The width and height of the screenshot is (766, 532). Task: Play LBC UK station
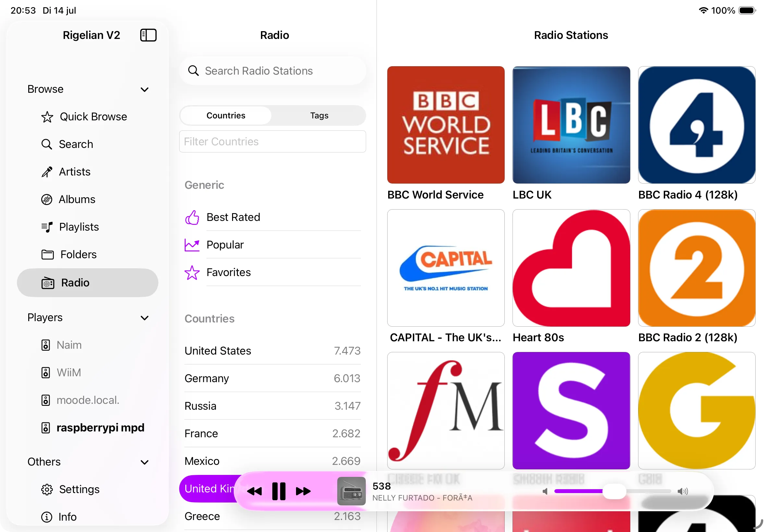click(x=571, y=125)
